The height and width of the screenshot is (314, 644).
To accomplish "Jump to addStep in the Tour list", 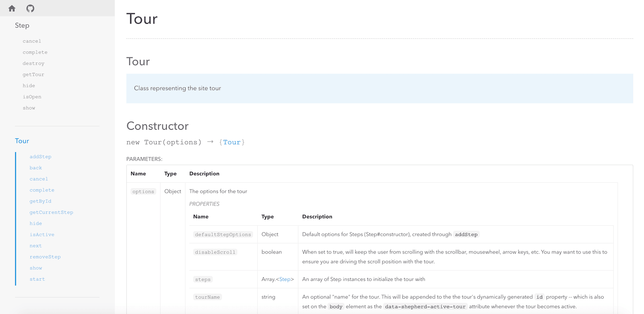I will coord(40,157).
